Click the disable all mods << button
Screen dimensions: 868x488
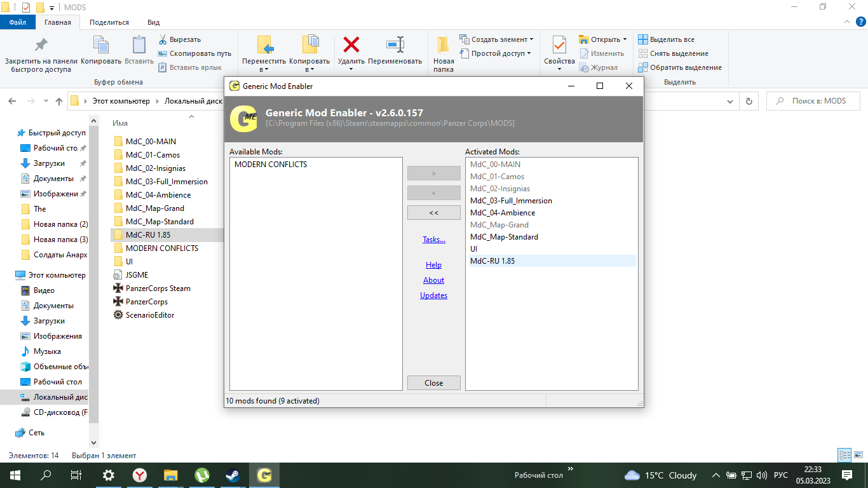coord(433,213)
